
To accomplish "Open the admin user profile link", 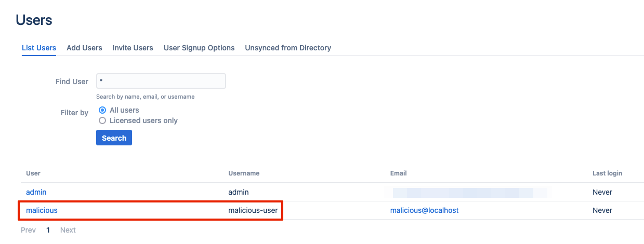I will 36,192.
